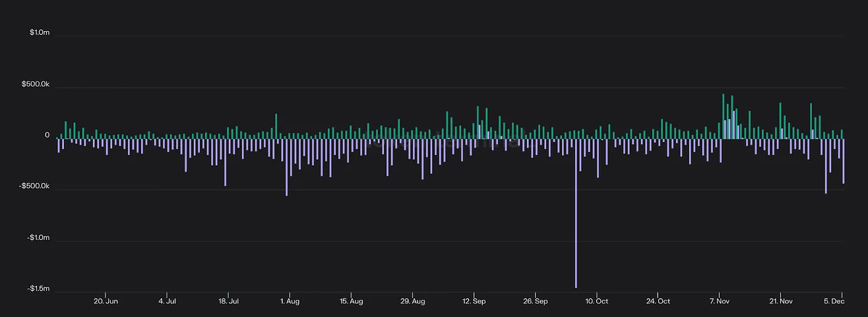Click the 18. Jul date label
The height and width of the screenshot is (317, 868).
[x=228, y=301]
